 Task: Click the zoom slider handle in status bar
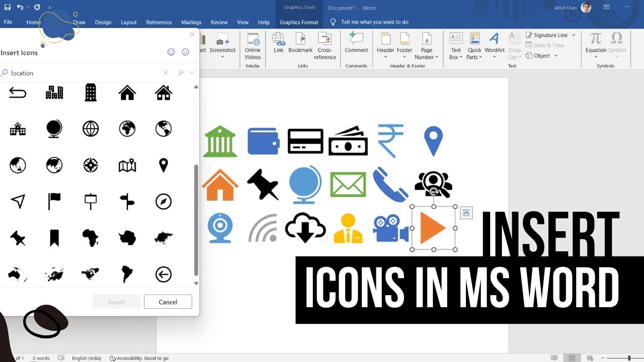(x=629, y=358)
